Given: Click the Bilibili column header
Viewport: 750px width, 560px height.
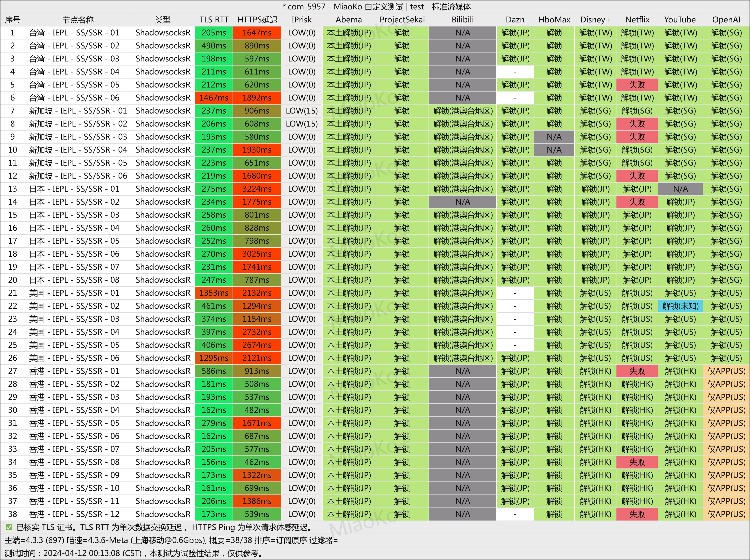Looking at the screenshot, I should (462, 20).
